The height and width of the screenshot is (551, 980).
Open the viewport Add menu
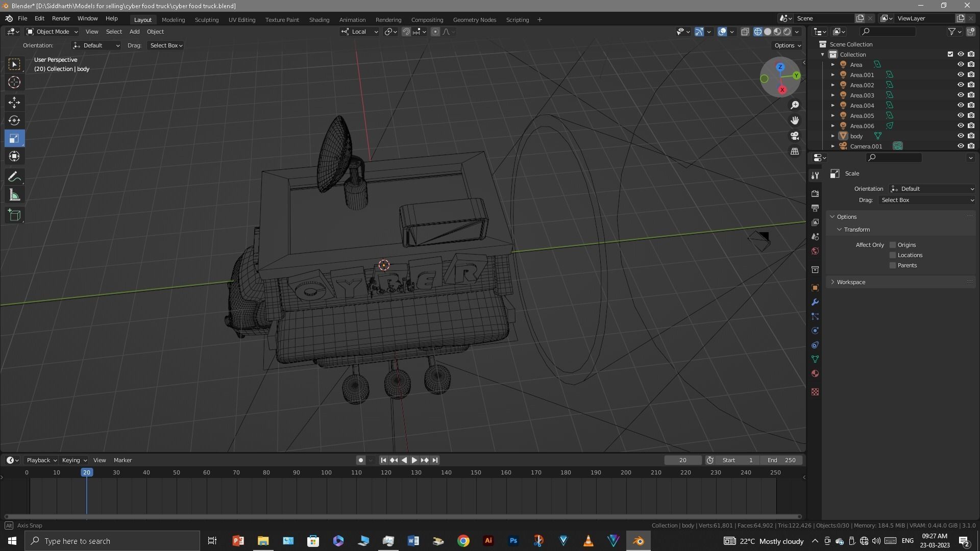click(x=134, y=32)
